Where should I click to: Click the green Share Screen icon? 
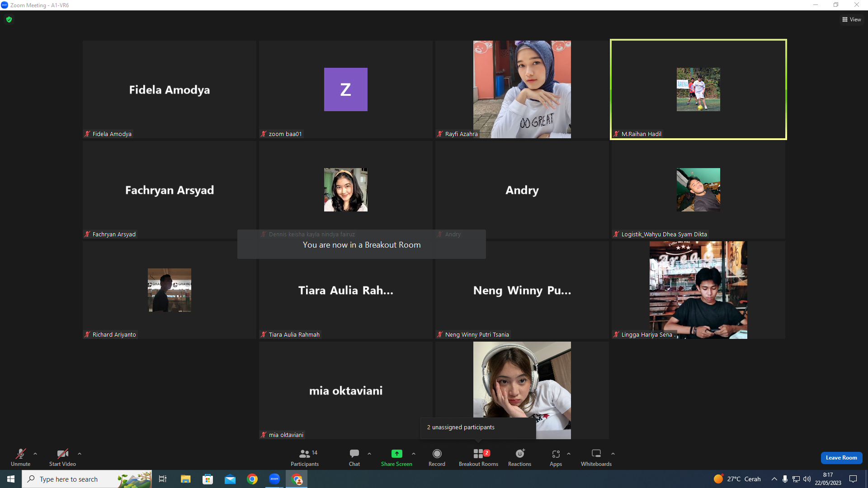click(x=396, y=454)
